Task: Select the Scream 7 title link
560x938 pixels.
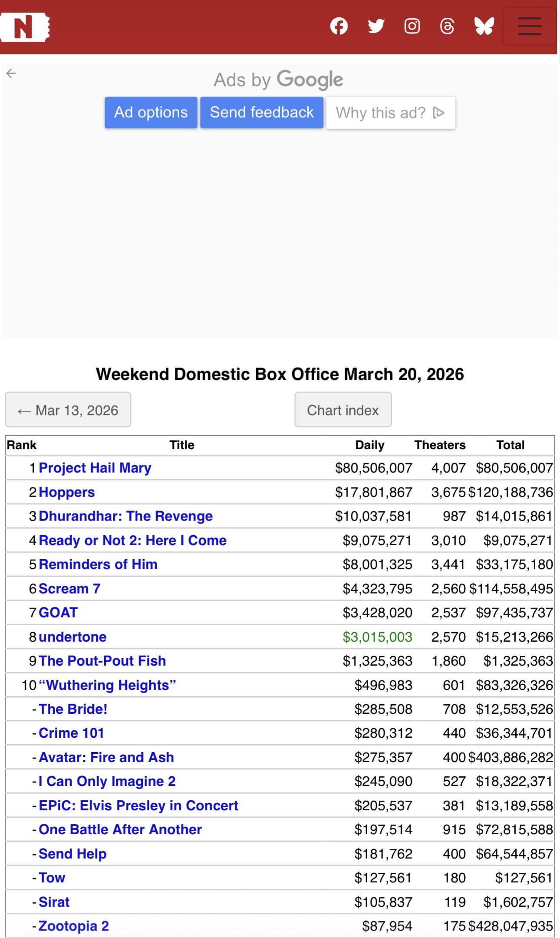Action: coord(69,589)
